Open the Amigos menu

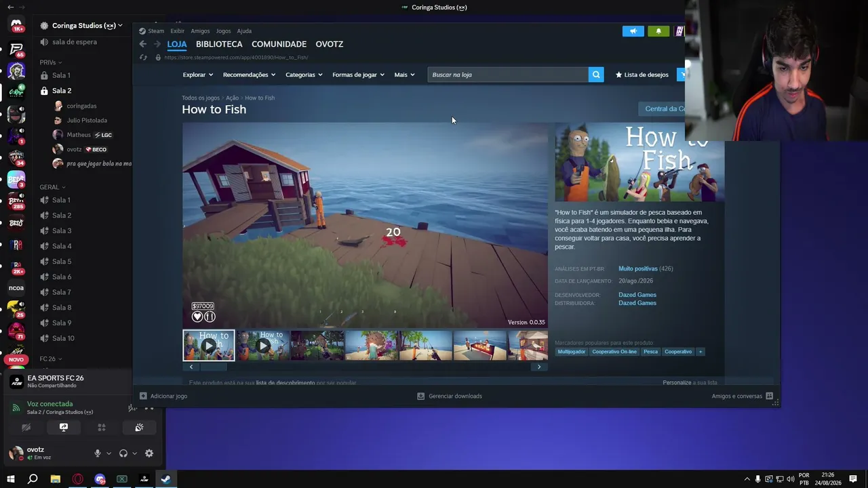200,31
